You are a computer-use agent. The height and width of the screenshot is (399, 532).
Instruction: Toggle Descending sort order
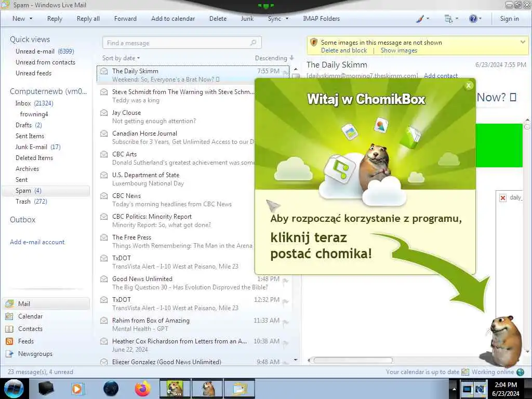tap(274, 58)
